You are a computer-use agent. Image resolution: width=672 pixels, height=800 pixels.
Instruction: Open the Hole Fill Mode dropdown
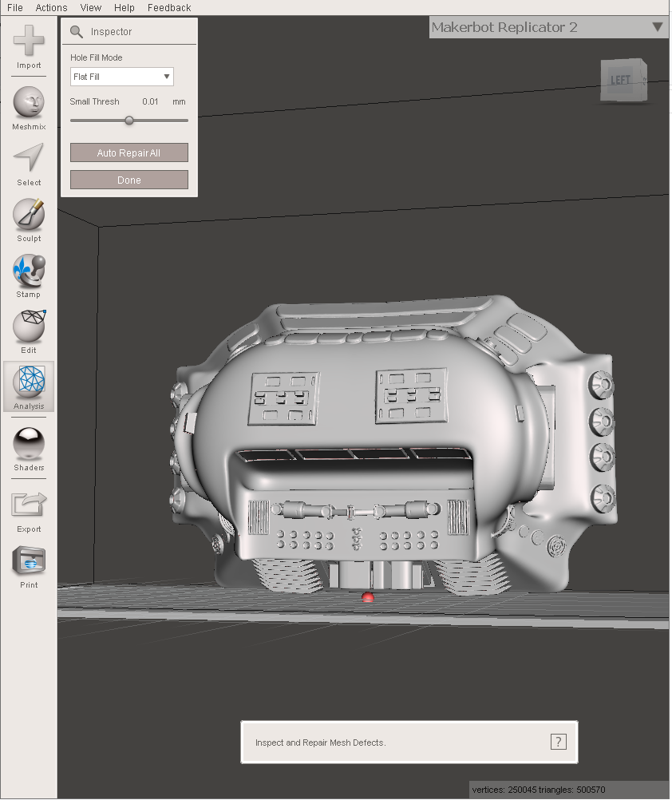122,77
